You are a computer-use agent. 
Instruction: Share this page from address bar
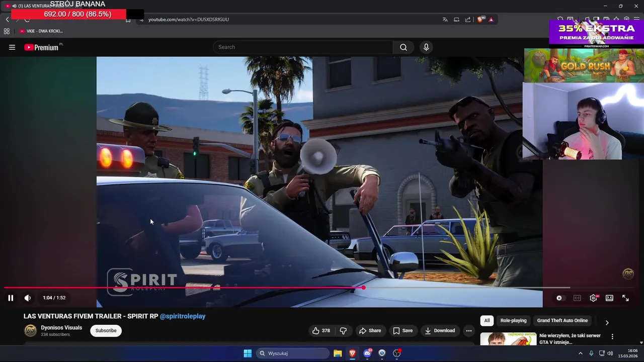coord(468,20)
